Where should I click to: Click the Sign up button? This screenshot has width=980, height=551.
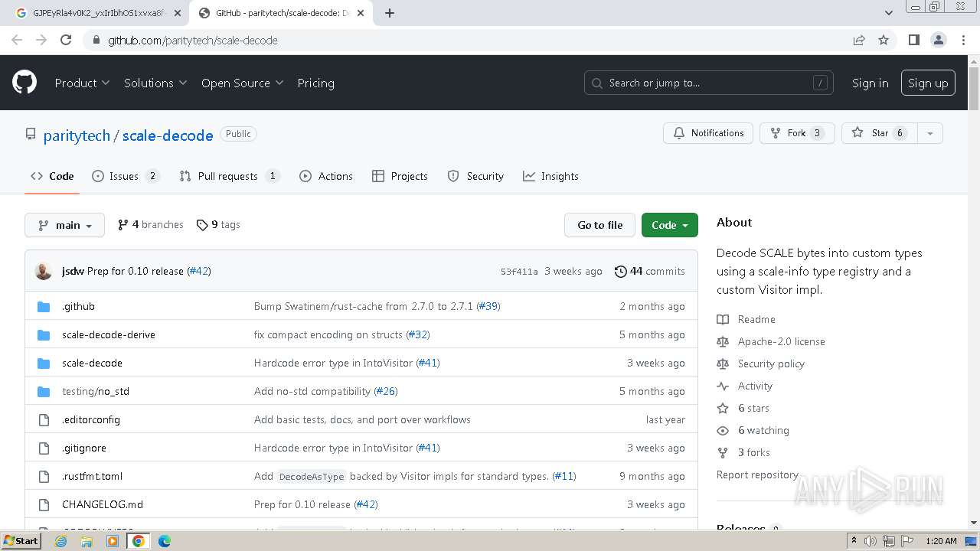[x=928, y=83]
